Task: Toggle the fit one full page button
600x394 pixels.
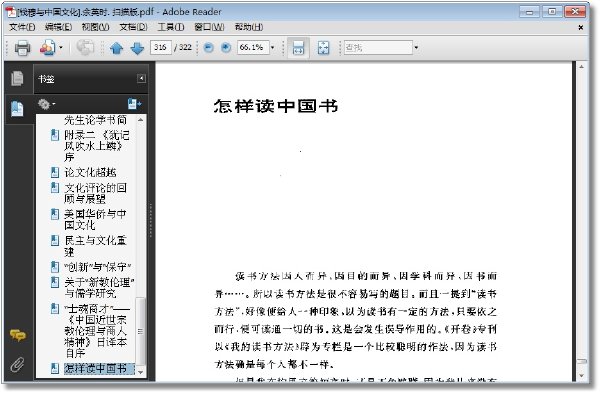Action: (x=323, y=48)
